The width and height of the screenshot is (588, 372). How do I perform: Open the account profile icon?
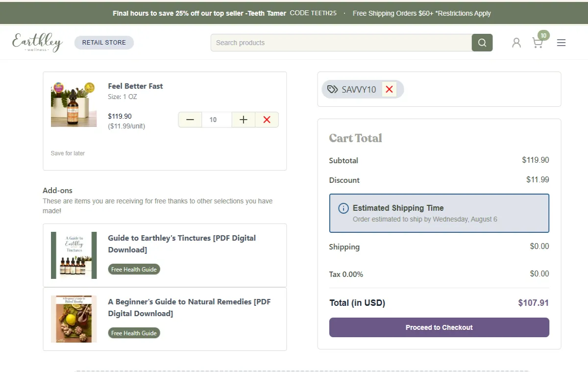516,43
